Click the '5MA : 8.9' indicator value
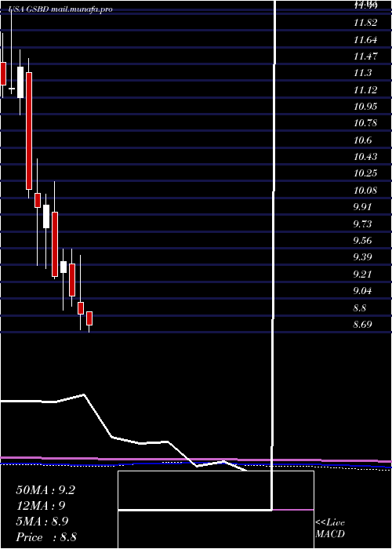The height and width of the screenshot is (549, 392). point(42,522)
